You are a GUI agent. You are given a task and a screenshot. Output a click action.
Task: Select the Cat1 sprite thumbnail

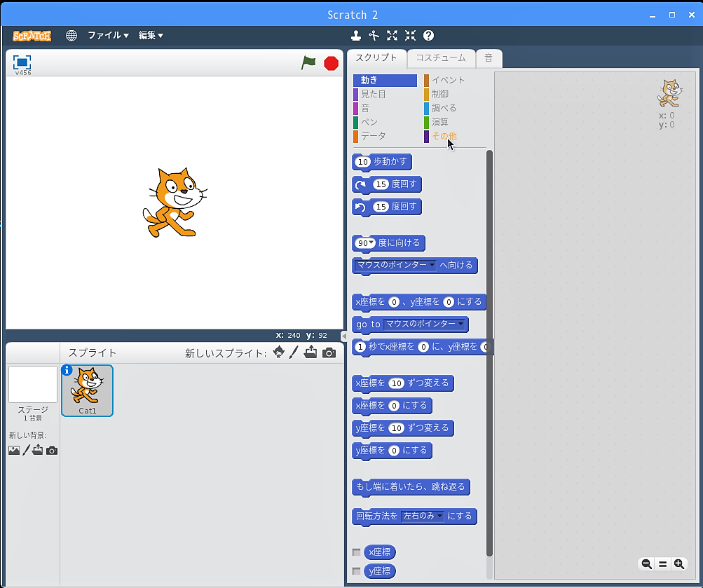[x=88, y=391]
